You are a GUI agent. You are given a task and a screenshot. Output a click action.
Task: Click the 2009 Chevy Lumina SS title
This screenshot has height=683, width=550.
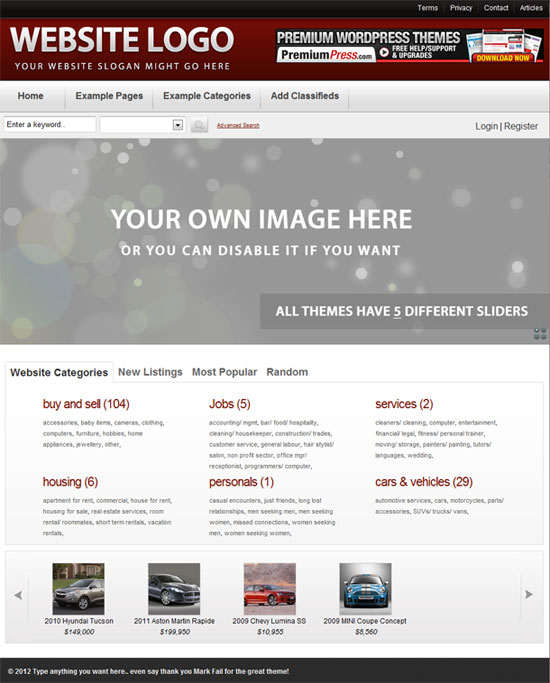pos(269,621)
